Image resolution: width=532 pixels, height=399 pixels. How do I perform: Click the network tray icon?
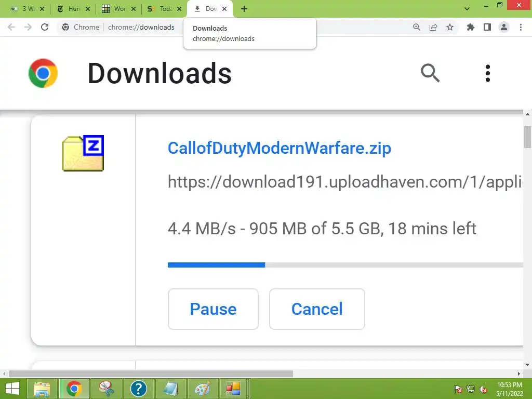(471, 389)
